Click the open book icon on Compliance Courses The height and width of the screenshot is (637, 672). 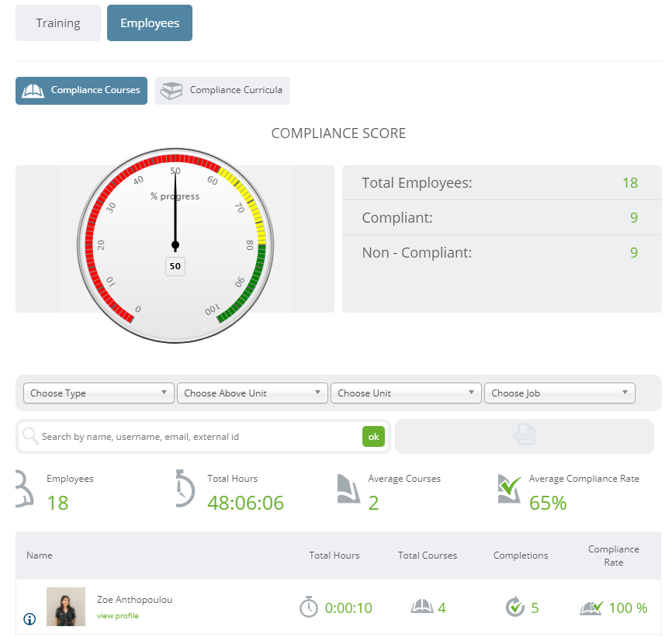(x=33, y=91)
